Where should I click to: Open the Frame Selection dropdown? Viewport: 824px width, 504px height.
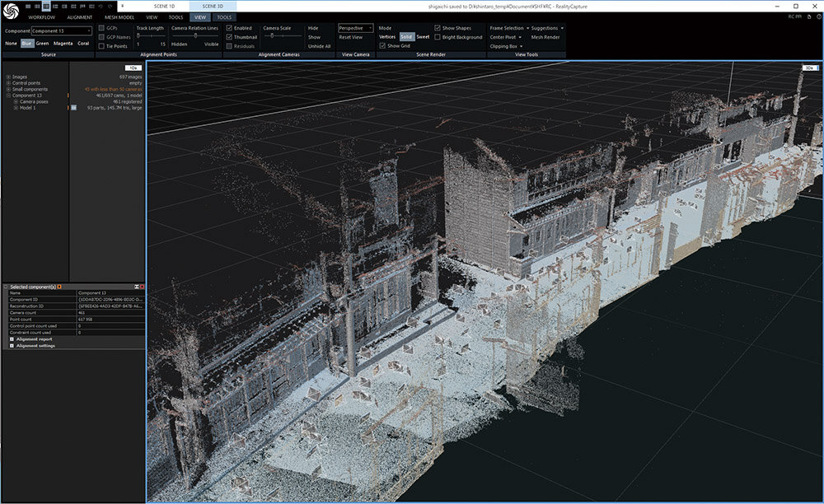tap(509, 28)
